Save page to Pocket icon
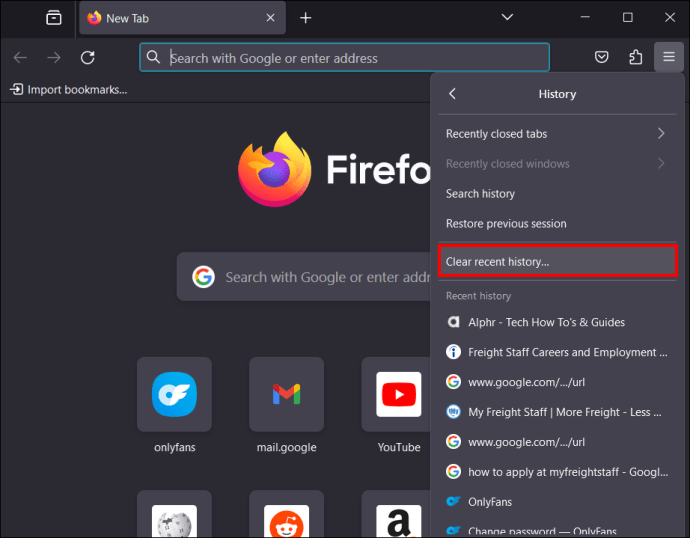This screenshot has height=538, width=690. coord(602,57)
